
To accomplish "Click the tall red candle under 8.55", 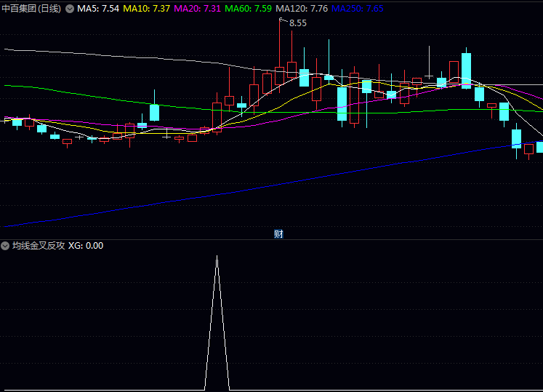I will coord(279,76).
